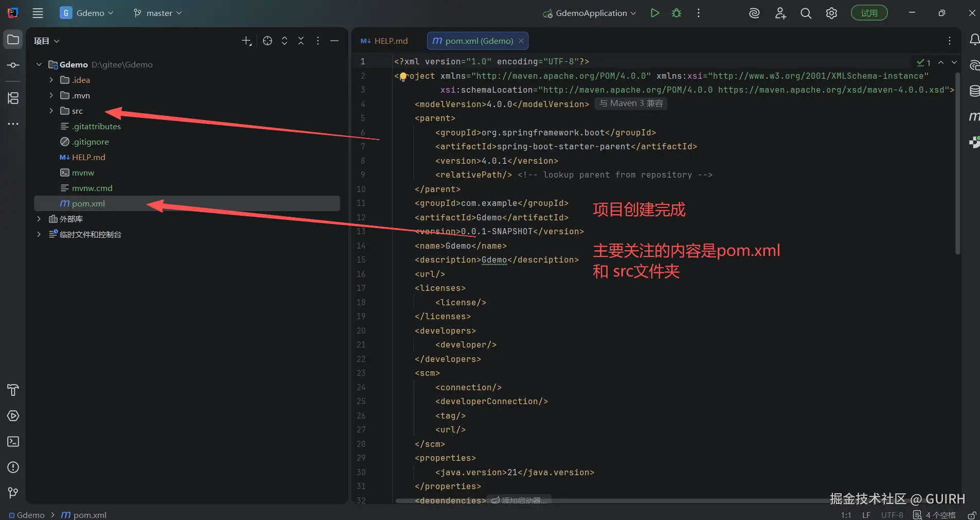Expand all project tree nodes
980x520 pixels.
pyautogui.click(x=284, y=41)
